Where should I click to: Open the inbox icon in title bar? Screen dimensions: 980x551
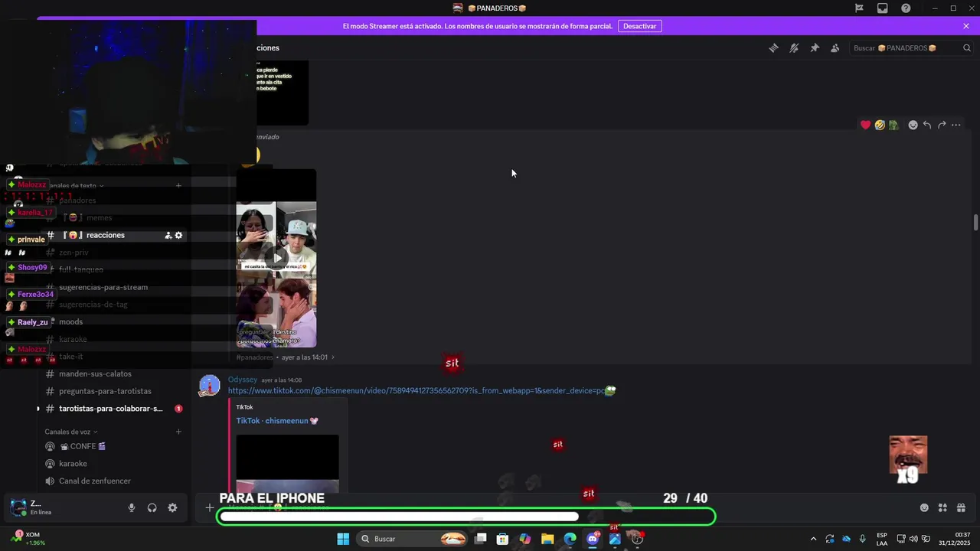point(883,8)
